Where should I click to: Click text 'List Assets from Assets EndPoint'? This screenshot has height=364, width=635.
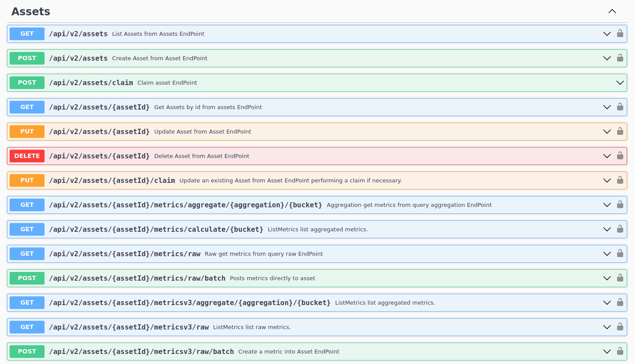coord(158,34)
